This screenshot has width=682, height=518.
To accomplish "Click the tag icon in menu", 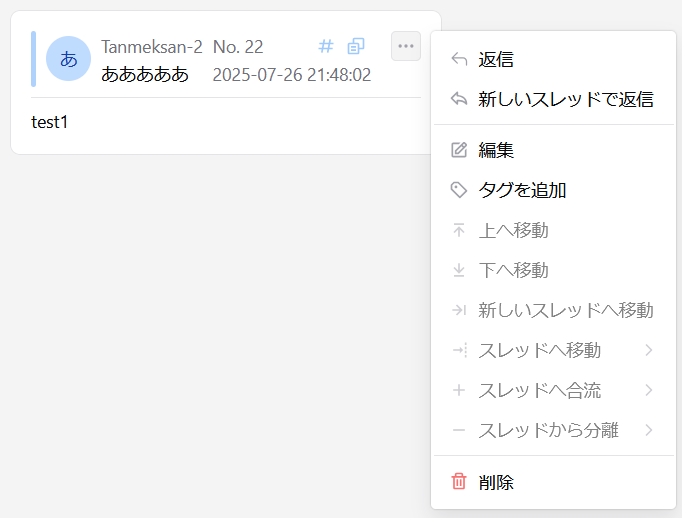I will pos(459,190).
